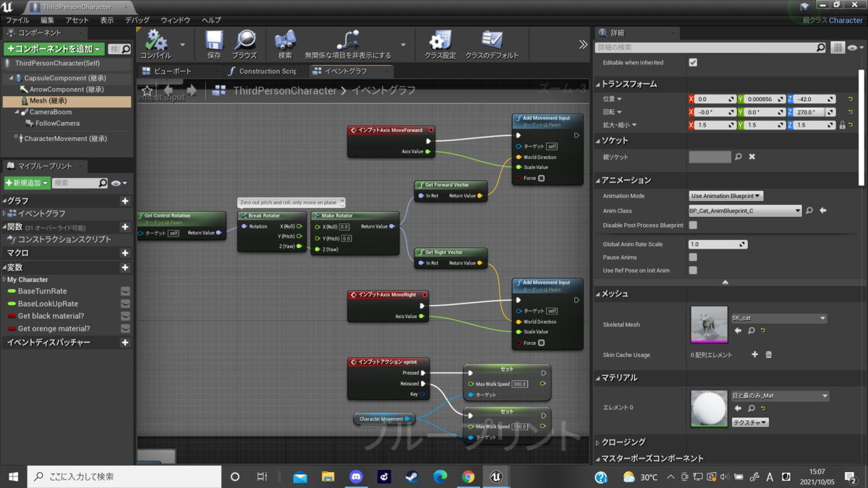Click the 新規追加 button in My Blueprint

coord(27,183)
